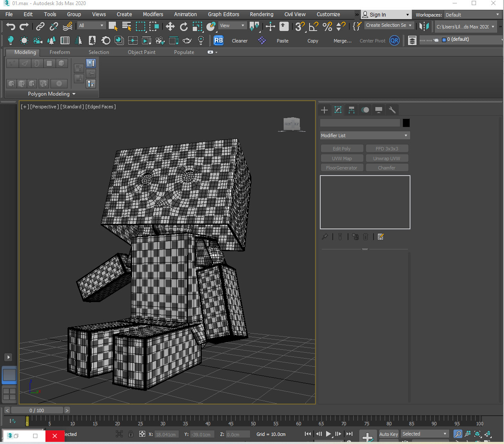Click the object color swatch
Screen dimensions: 504x444
tap(406, 123)
